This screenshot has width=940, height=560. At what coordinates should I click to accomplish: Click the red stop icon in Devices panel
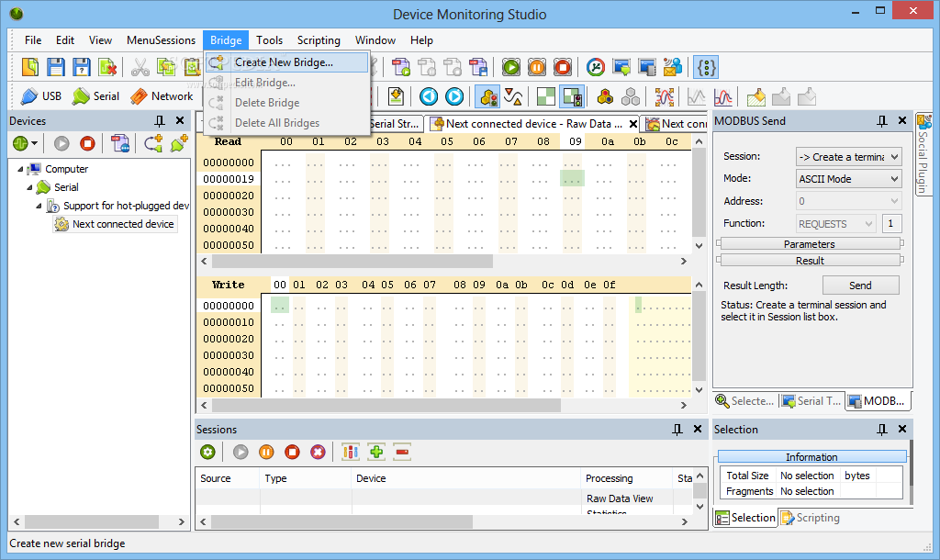tap(87, 143)
